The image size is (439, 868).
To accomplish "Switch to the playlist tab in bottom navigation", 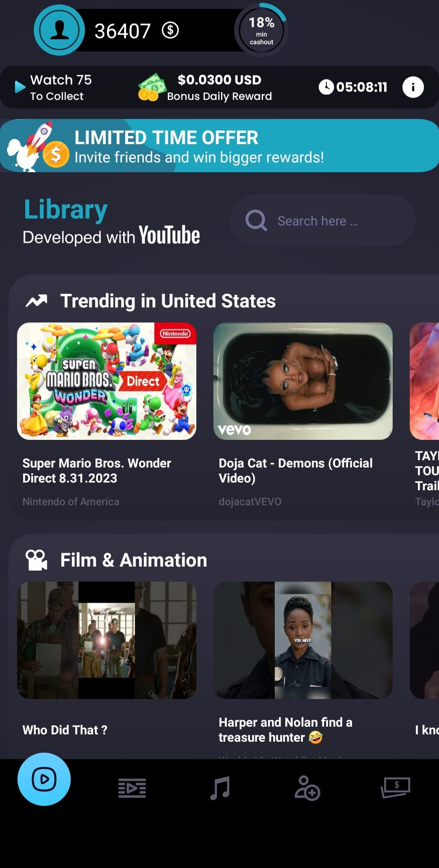I will (132, 788).
